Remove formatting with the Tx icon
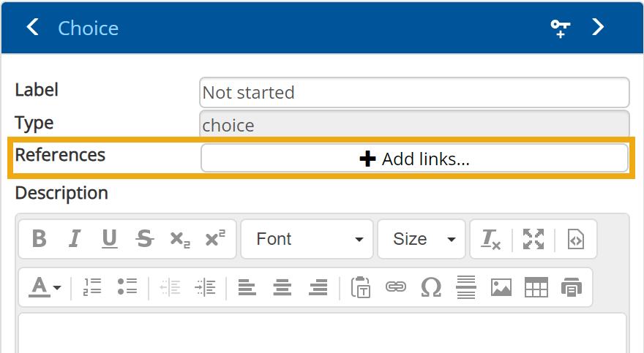Screen dimensions: 644x353 click(490, 239)
